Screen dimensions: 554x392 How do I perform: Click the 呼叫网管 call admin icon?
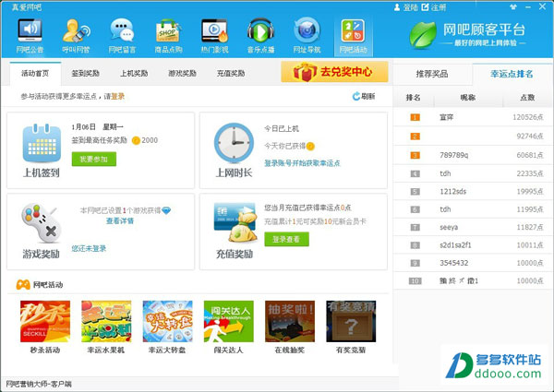pos(76,35)
